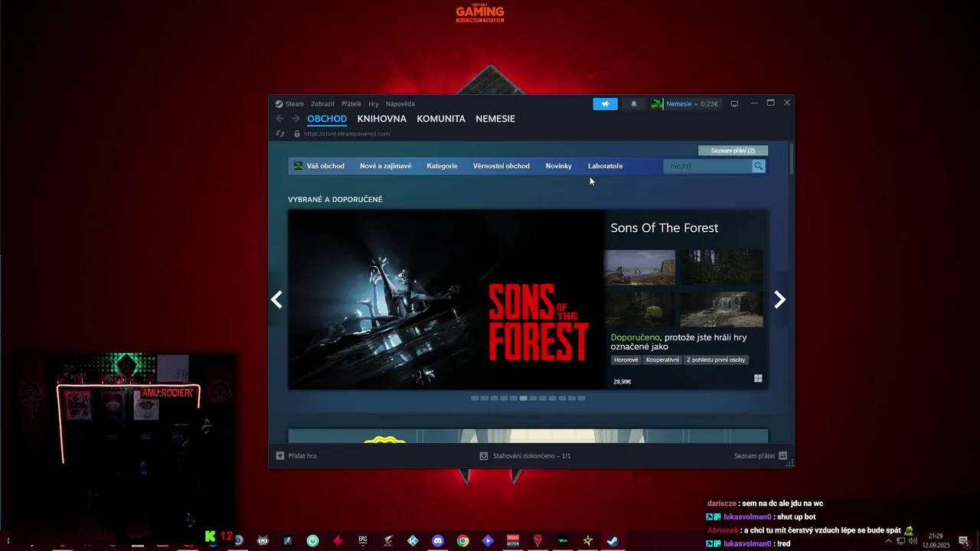
Task: Open the top-right forest screenshot thumbnail
Action: (x=722, y=267)
